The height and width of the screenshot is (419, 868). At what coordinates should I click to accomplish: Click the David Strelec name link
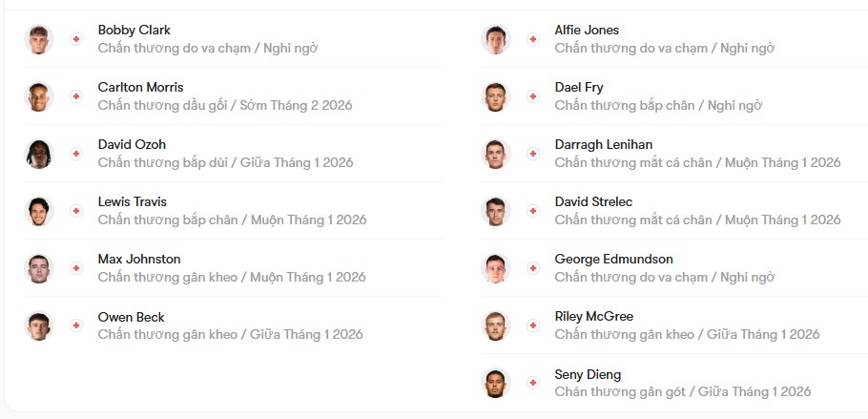[x=593, y=202]
